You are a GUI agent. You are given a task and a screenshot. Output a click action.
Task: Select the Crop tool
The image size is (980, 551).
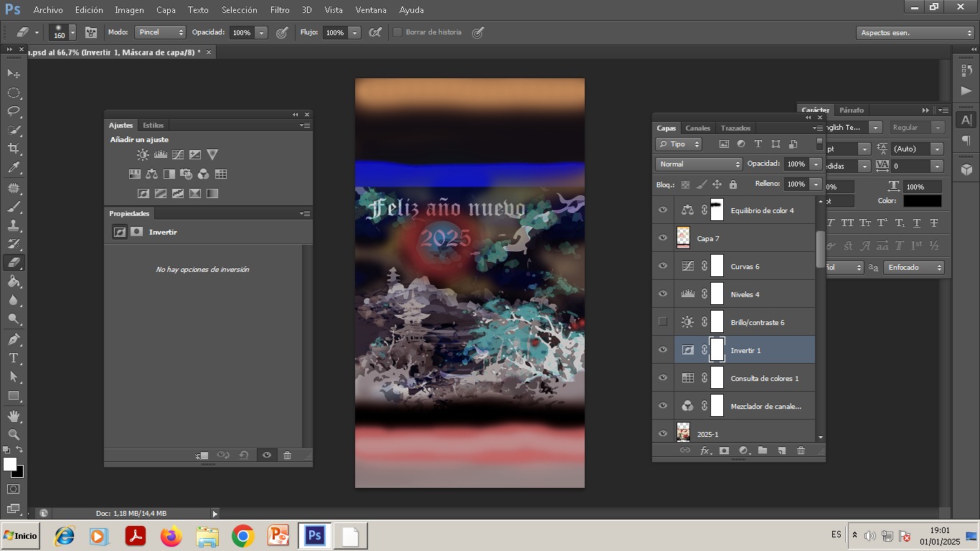[x=14, y=149]
